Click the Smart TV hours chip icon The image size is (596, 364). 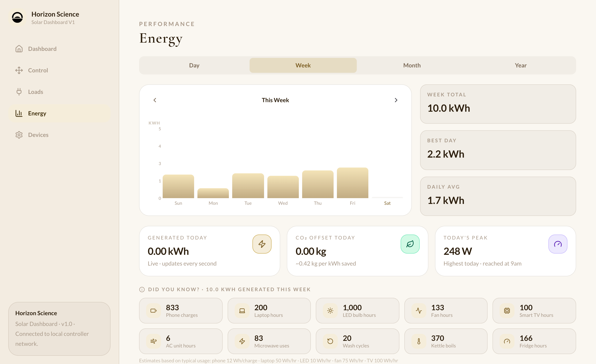[507, 311]
